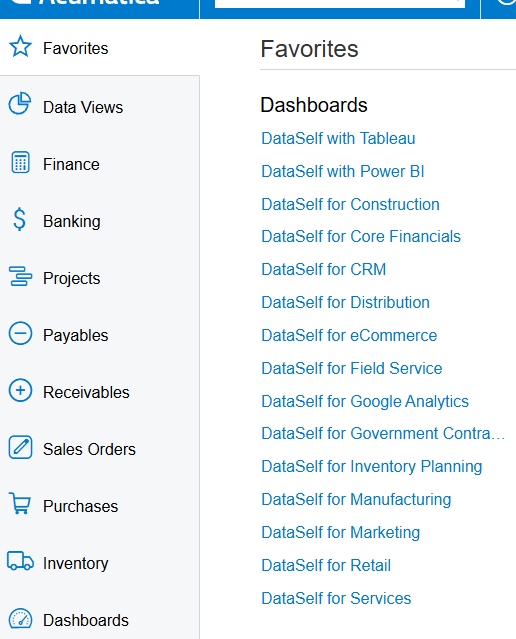This screenshot has width=516, height=639.
Task: Go to DataSelf for Manufacturing dashboard
Action: tap(356, 500)
